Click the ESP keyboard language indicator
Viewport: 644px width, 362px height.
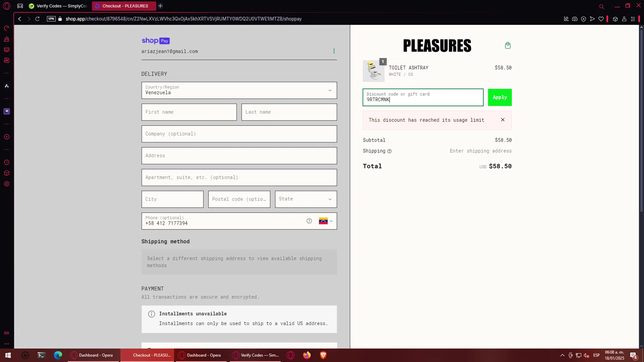click(596, 355)
